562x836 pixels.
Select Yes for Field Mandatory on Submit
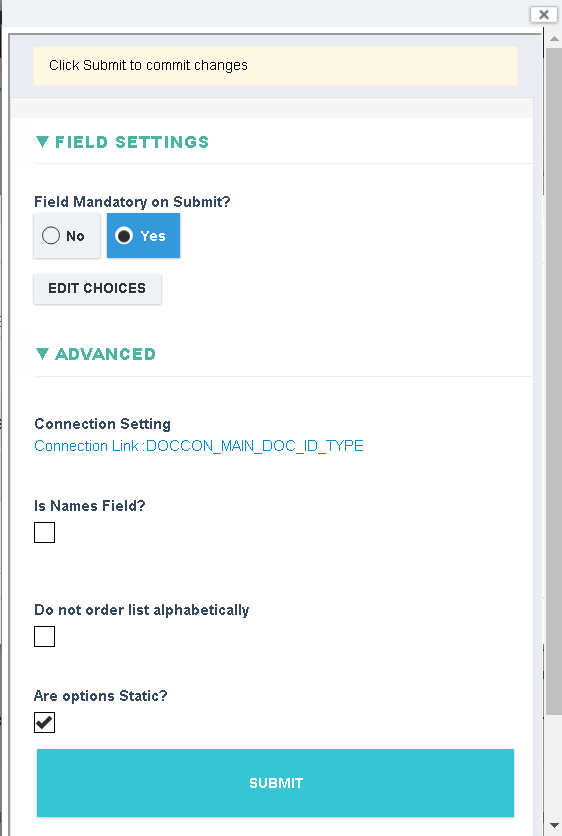click(143, 236)
